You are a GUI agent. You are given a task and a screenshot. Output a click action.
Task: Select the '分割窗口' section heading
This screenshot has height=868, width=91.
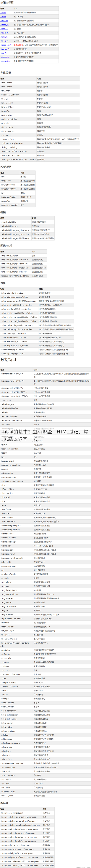[x=8, y=360]
